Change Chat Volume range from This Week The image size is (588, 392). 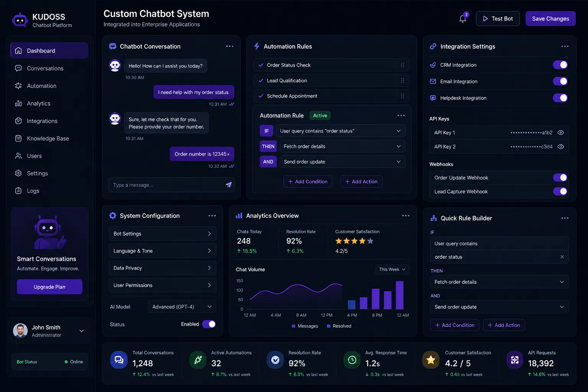tap(392, 269)
